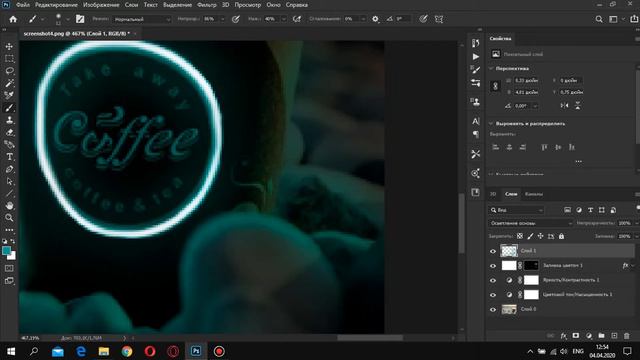Flip horizontal icon in Properties panel
The image size is (640, 360).
point(564,105)
